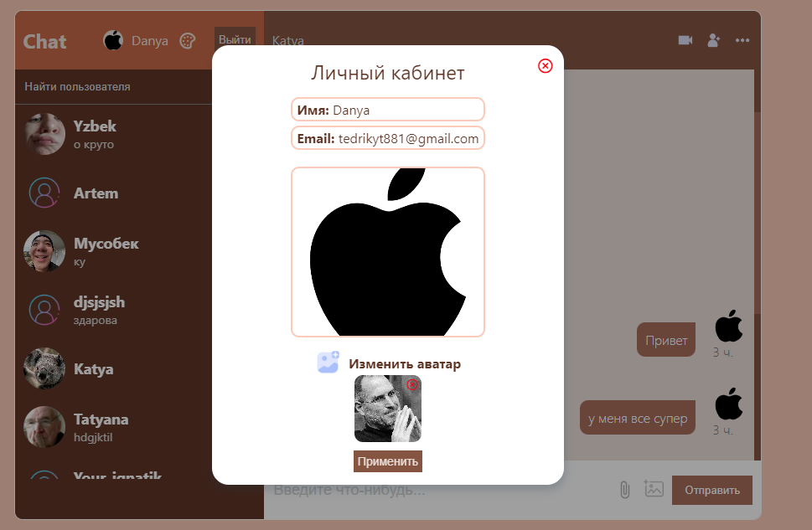This screenshot has height=530, width=812.
Task: Click the add user icon in chat header
Action: tap(713, 39)
